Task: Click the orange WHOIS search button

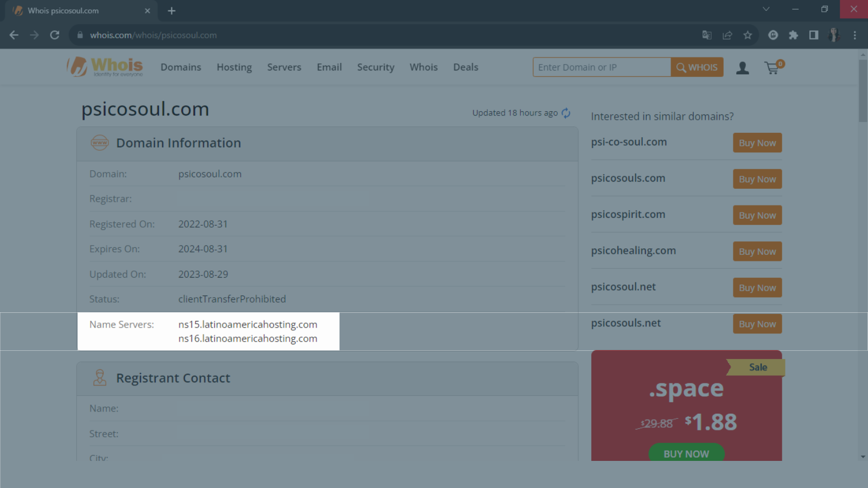Action: click(x=697, y=67)
